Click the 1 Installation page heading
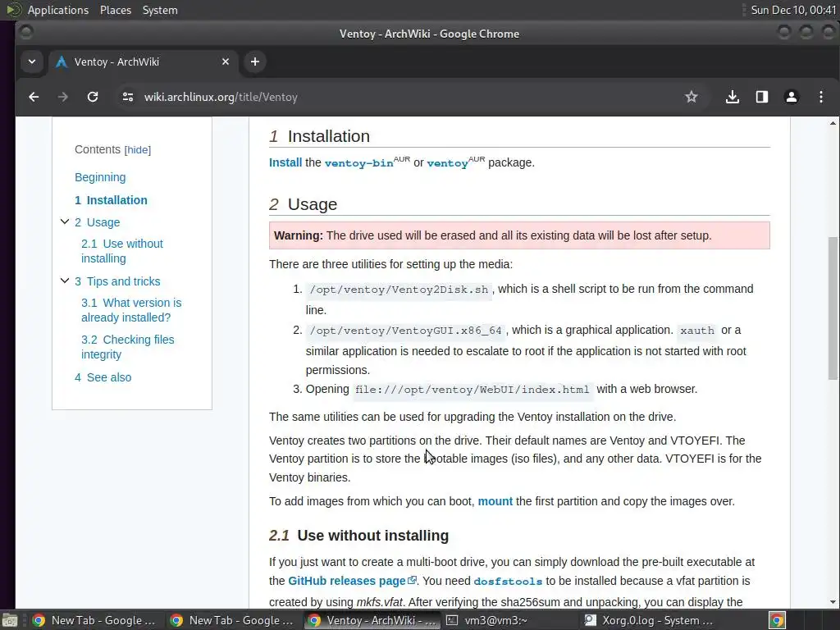The width and height of the screenshot is (840, 630). [319, 137]
